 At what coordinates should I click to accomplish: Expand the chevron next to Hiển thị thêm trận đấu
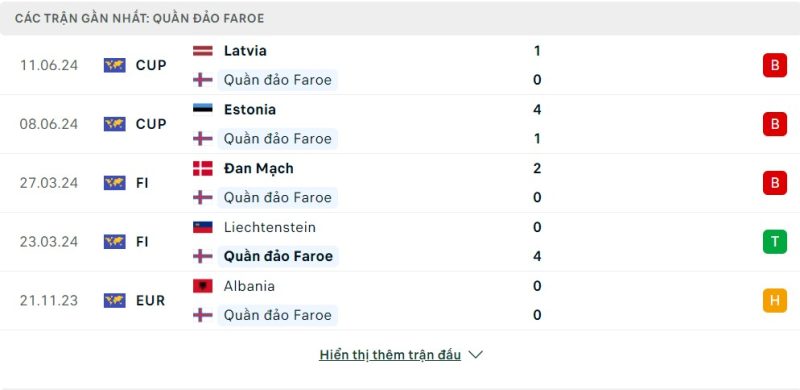pyautogui.click(x=476, y=355)
